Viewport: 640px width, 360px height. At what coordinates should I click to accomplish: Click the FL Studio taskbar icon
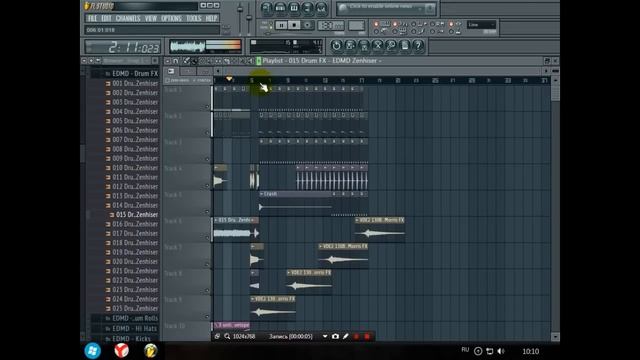151,351
